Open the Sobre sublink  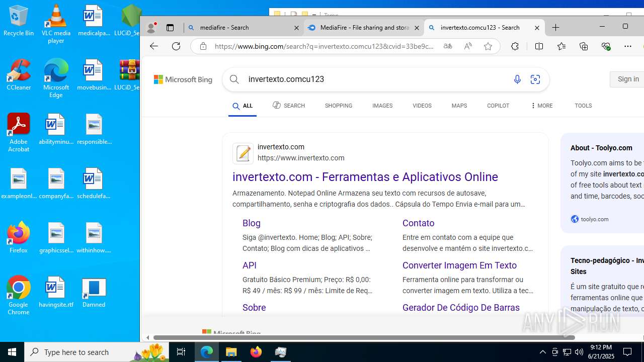(x=254, y=308)
